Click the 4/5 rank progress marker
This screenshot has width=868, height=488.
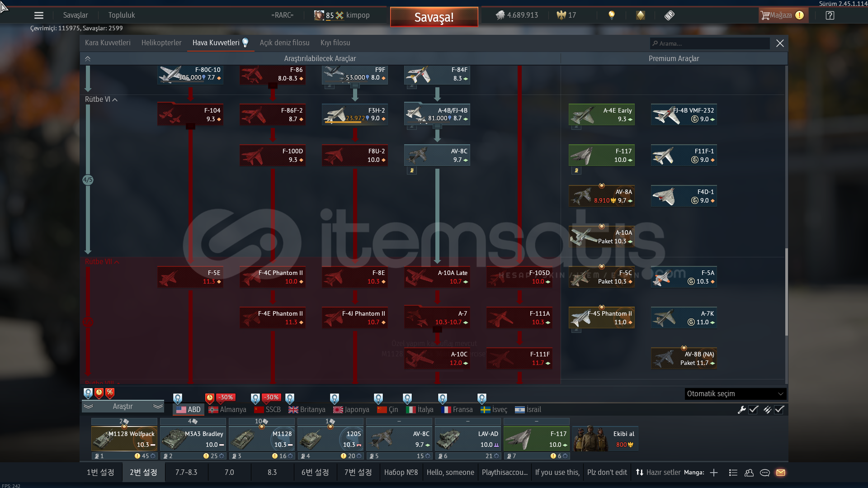click(x=88, y=180)
